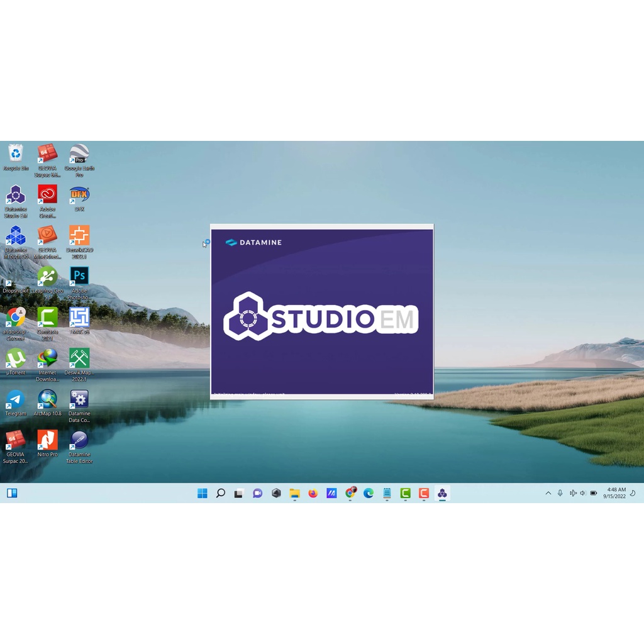Switch to Notepad in the taskbar
644x644 pixels.
387,493
